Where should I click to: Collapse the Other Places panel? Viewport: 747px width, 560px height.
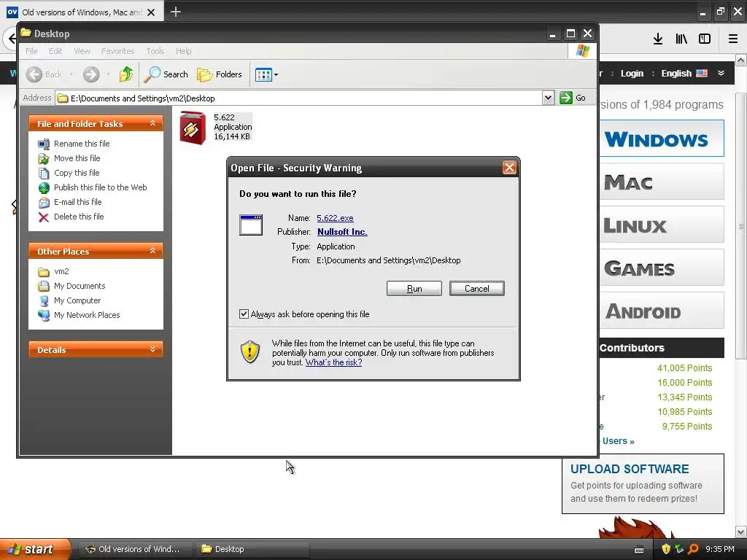pos(152,251)
